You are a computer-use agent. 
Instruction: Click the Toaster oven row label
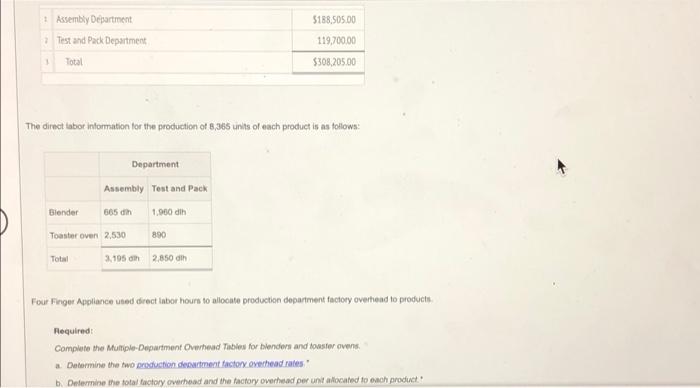point(74,235)
